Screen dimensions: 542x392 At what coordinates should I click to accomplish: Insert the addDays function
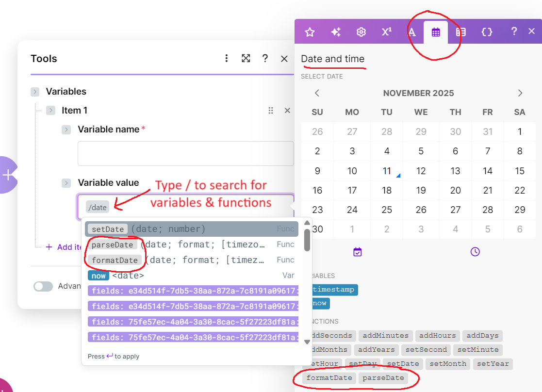tap(482, 335)
